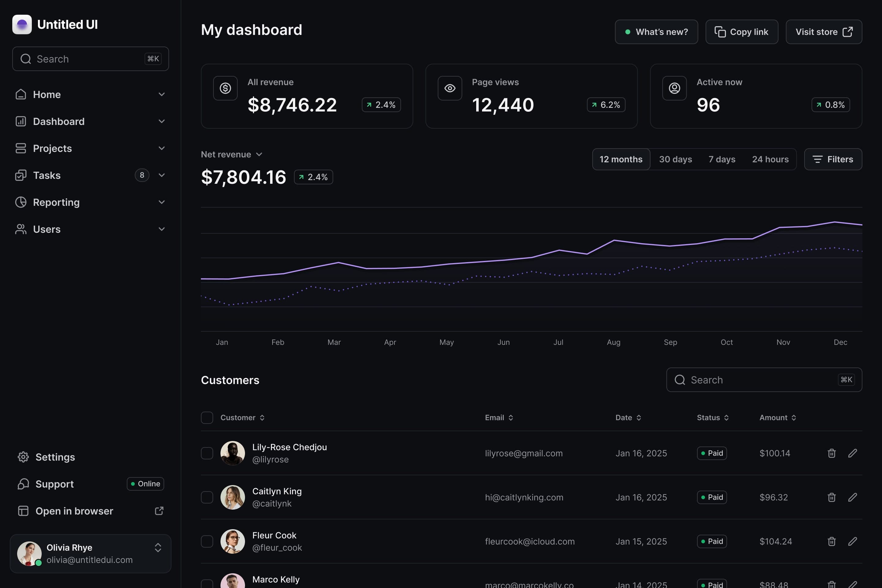Click the Projects sidebar icon
The height and width of the screenshot is (588, 882).
click(x=21, y=148)
